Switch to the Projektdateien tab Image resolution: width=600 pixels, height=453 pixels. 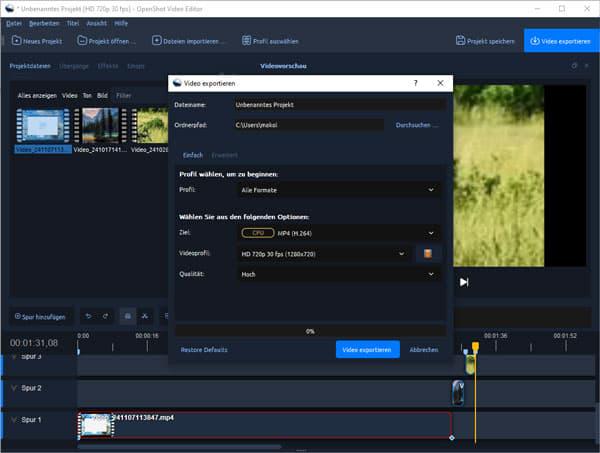30,66
